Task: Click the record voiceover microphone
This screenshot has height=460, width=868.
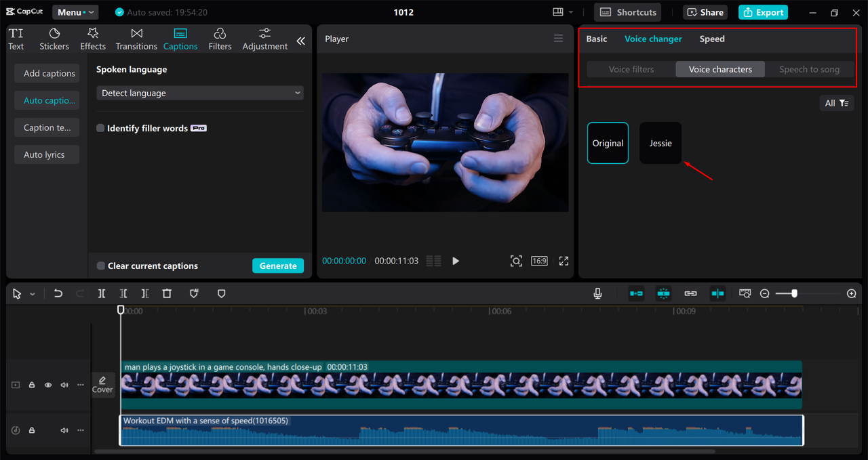Action: click(597, 293)
